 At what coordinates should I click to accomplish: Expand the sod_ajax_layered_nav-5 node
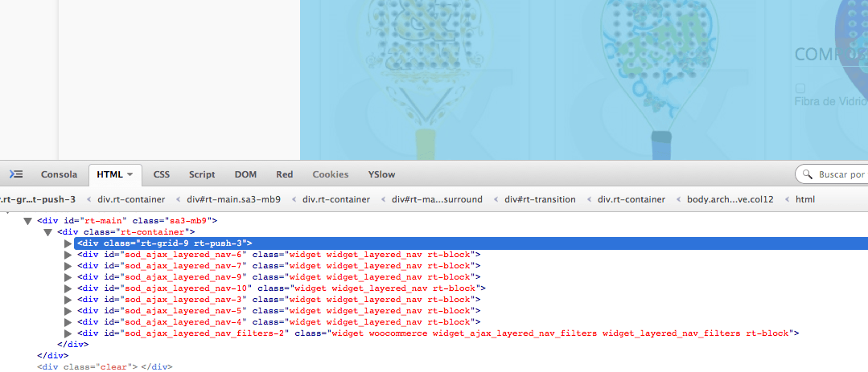click(68, 311)
